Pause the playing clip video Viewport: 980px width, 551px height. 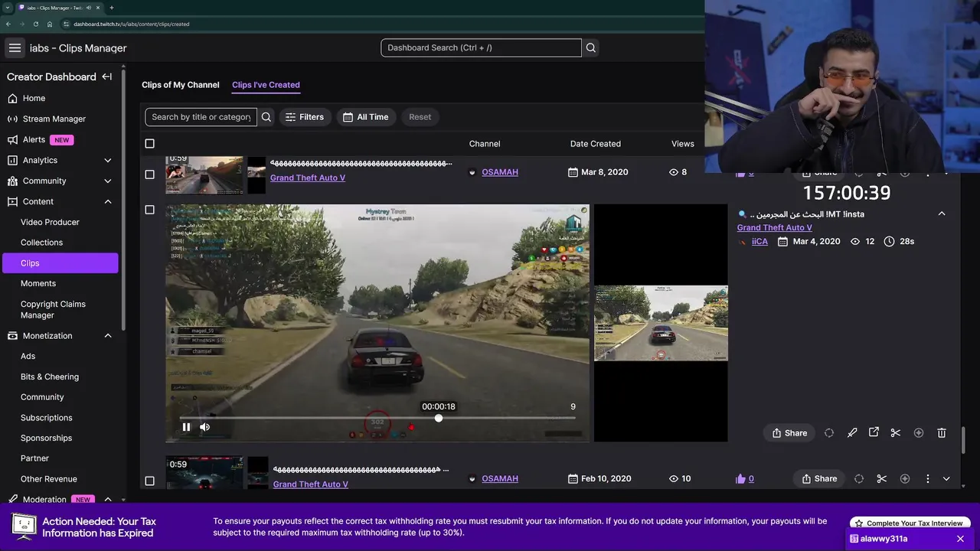(x=186, y=427)
